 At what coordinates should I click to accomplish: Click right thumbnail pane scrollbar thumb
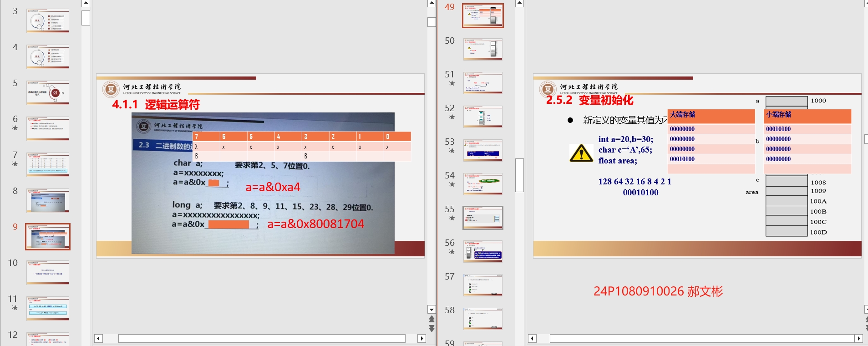pyautogui.click(x=519, y=175)
